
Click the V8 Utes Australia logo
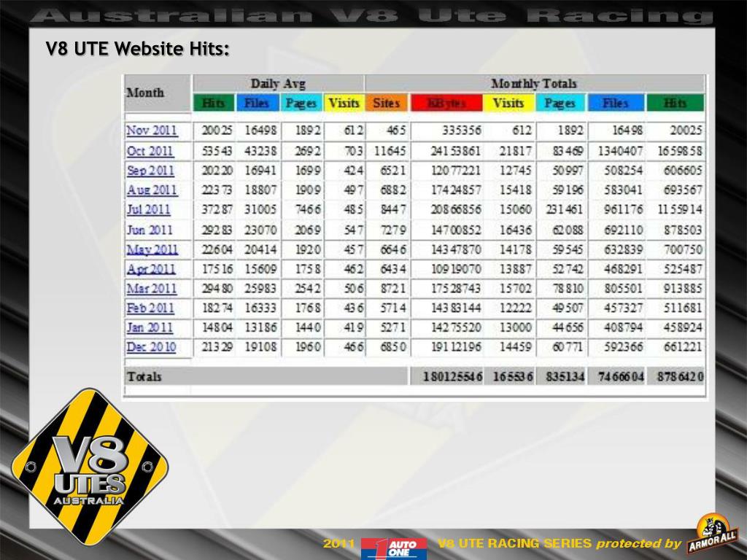[x=90, y=467]
